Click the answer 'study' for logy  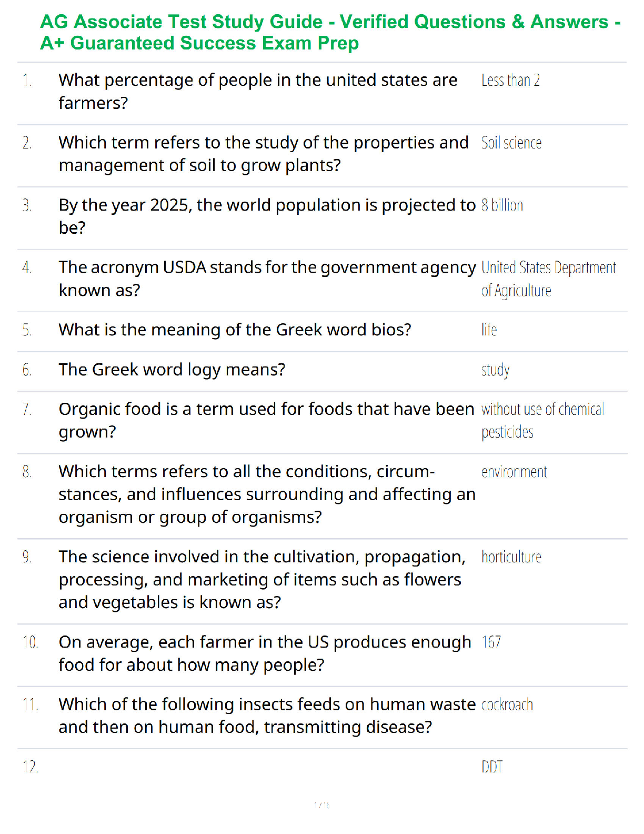[495, 370]
